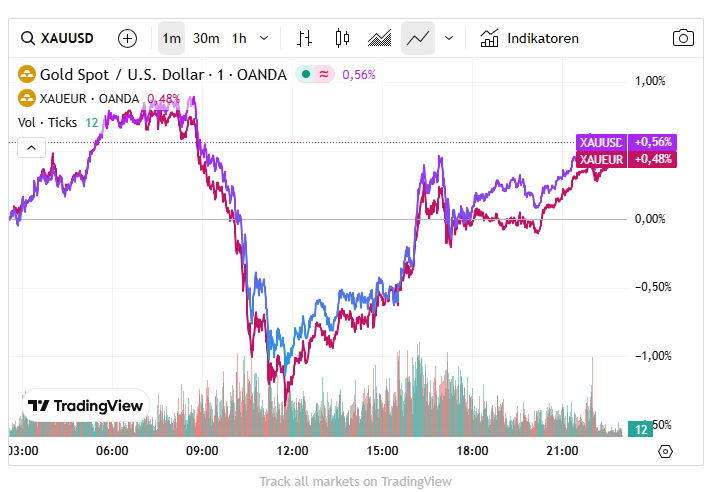Viewport: 708px width, 492px height.
Task: Open the timeframe interval dropdown arrow
Action: (264, 38)
